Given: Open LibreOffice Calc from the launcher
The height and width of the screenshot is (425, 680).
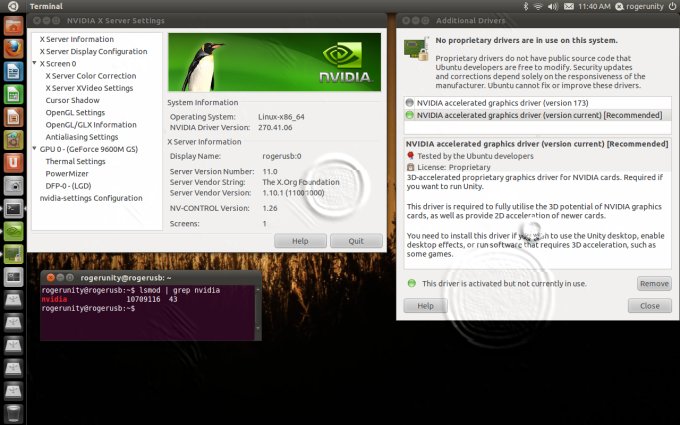Looking at the screenshot, I should click(x=13, y=94).
